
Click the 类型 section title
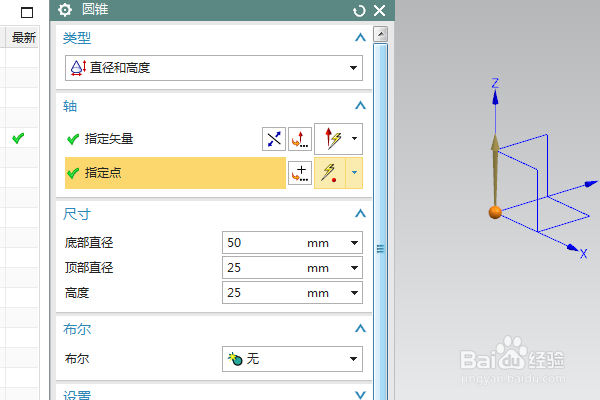pyautogui.click(x=77, y=38)
